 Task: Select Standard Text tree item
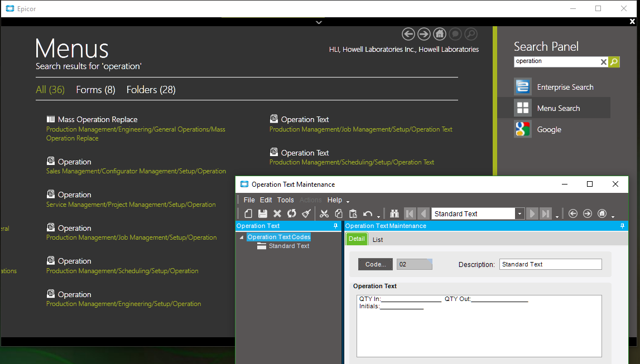pyautogui.click(x=289, y=246)
